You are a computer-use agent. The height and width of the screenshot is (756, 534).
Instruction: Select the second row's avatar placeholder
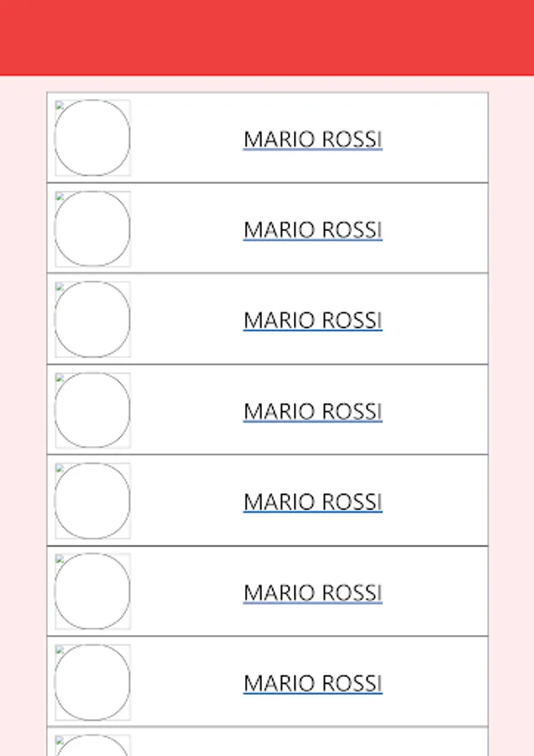[x=92, y=228]
